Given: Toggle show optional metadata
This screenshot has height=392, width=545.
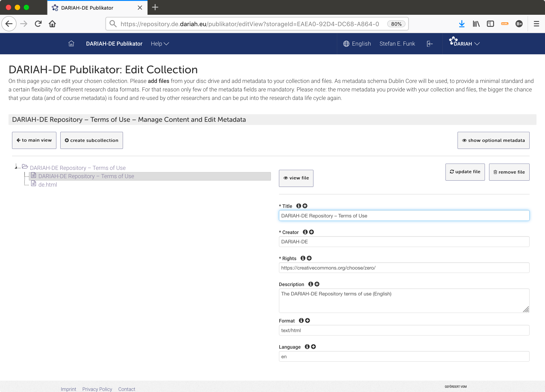Looking at the screenshot, I should pyautogui.click(x=493, y=140).
